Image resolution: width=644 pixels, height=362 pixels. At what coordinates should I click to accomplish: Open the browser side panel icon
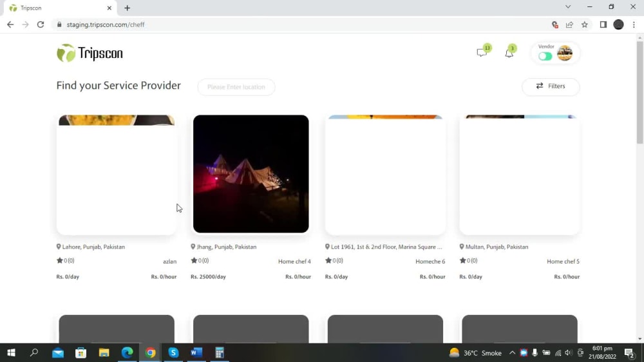coord(603,24)
